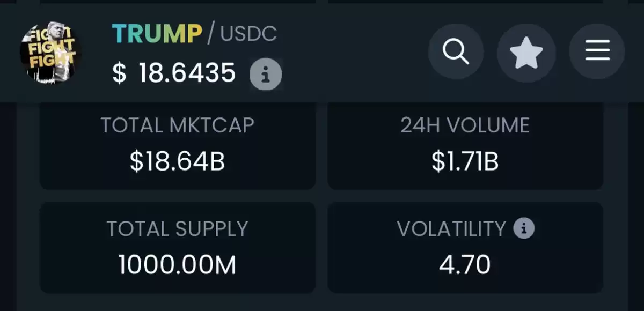Click the info icon beside the price
Screen dimensions: 644x311
point(266,75)
